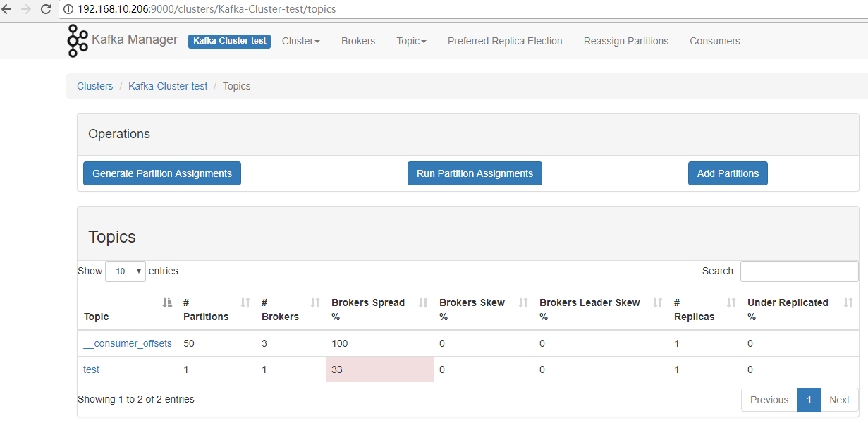Click the Topics breadcrumb text
This screenshot has width=868, height=423.
pyautogui.click(x=236, y=86)
